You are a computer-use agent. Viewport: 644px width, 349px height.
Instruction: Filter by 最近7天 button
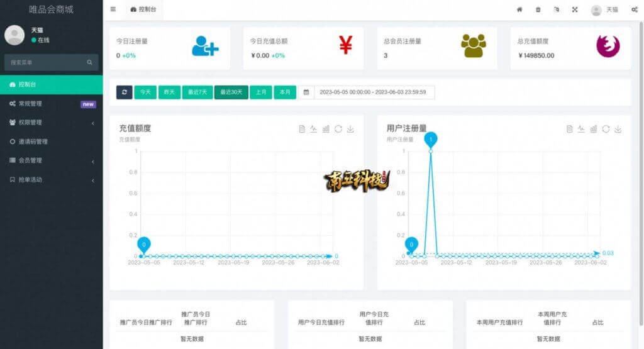pyautogui.click(x=197, y=92)
